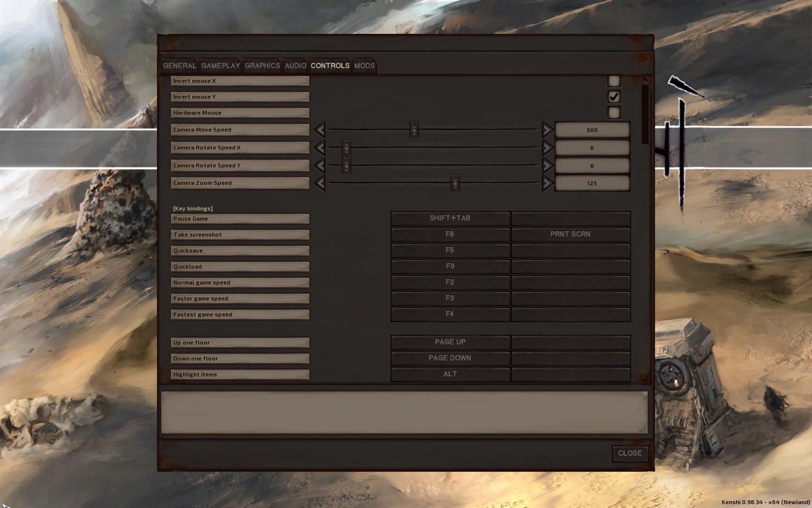Rebind Normal game speed key F2
The width and height of the screenshot is (812, 508).
pos(450,282)
